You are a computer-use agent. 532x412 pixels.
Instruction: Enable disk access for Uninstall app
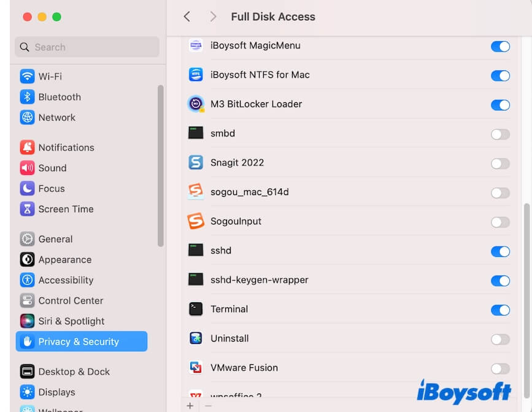(500, 339)
